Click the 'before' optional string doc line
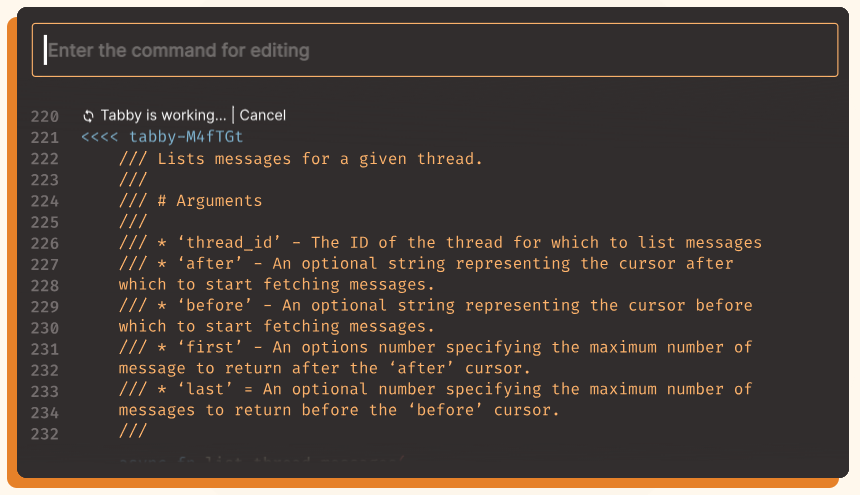 click(x=435, y=305)
